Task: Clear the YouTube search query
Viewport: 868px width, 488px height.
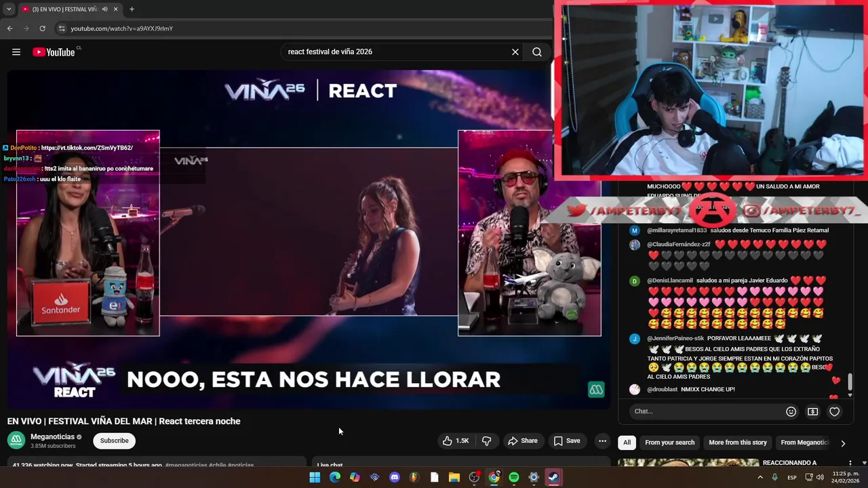Action: (x=515, y=52)
